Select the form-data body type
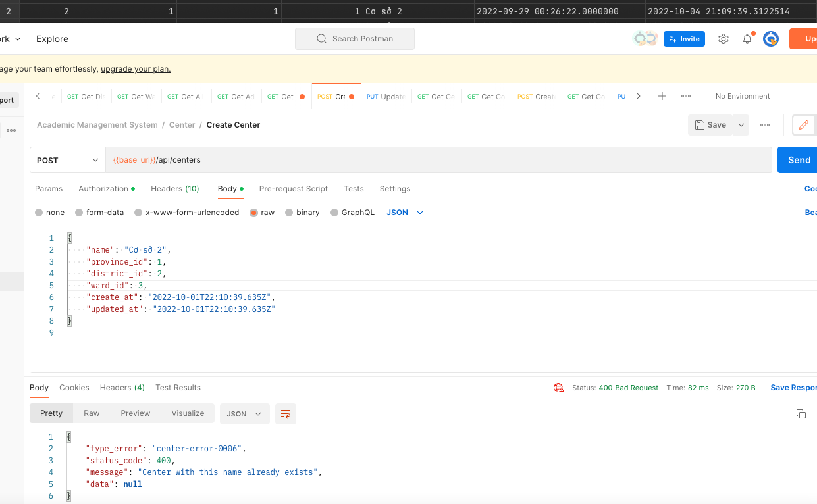The width and height of the screenshot is (817, 504). pyautogui.click(x=99, y=212)
